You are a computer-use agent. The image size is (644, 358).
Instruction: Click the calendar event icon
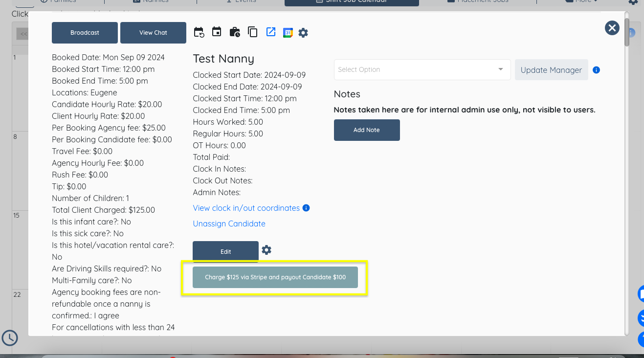click(217, 32)
